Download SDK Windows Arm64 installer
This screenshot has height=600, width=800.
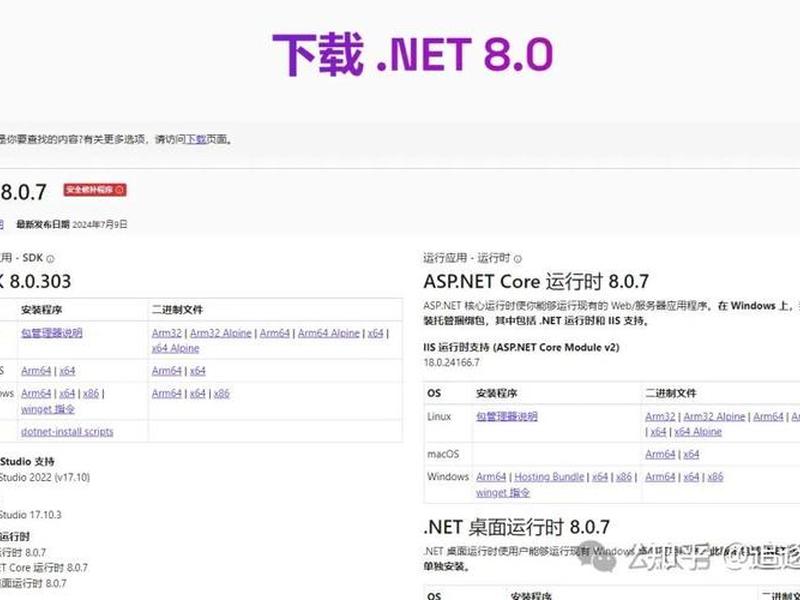pos(36,393)
